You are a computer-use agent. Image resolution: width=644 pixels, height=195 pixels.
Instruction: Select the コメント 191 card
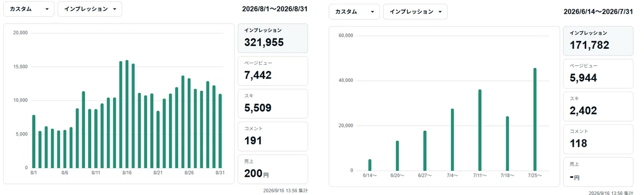[x=273, y=136]
